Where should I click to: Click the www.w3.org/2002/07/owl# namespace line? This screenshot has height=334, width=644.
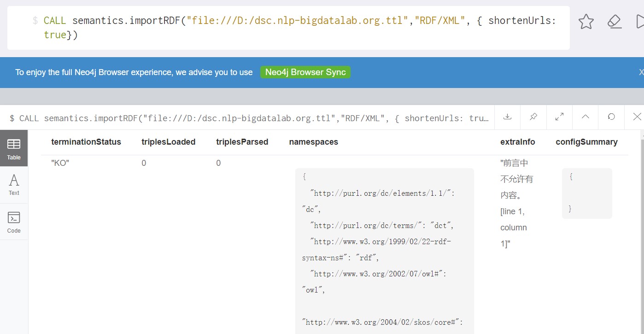378,274
